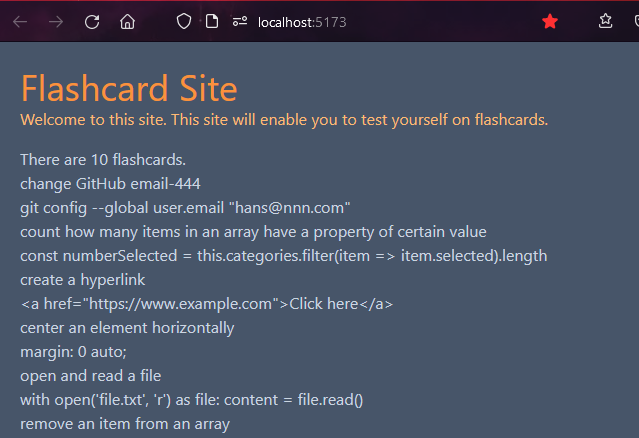Image resolution: width=639 pixels, height=438 pixels.
Task: Click the 'There are 10 flashcards.' line
Action: 103,160
